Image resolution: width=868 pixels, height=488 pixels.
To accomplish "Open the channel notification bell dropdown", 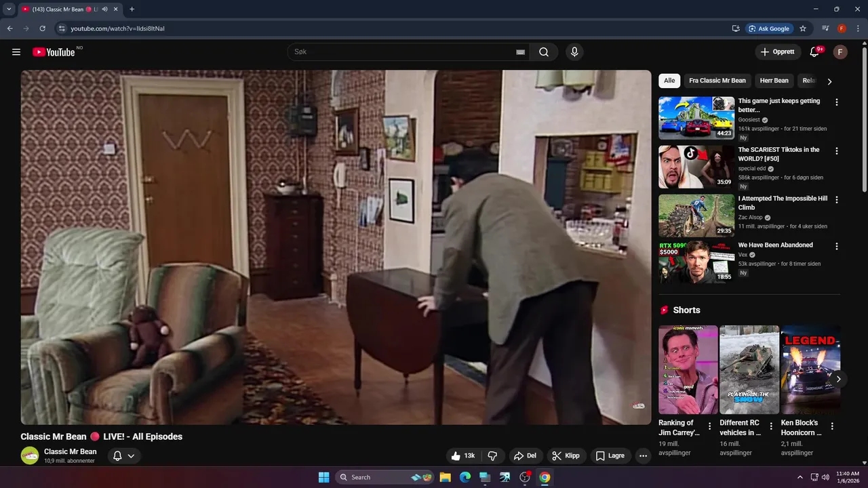I will pyautogui.click(x=123, y=456).
